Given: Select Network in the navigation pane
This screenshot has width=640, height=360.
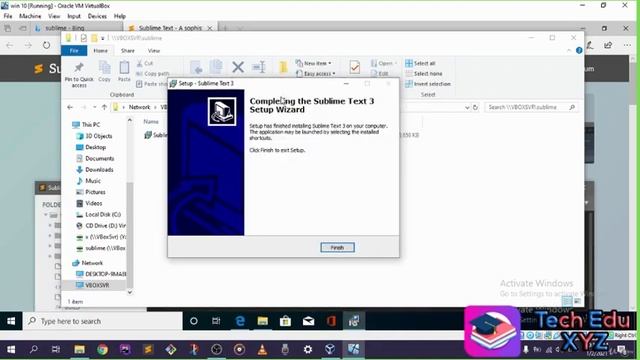Looking at the screenshot, I should click(87, 263).
